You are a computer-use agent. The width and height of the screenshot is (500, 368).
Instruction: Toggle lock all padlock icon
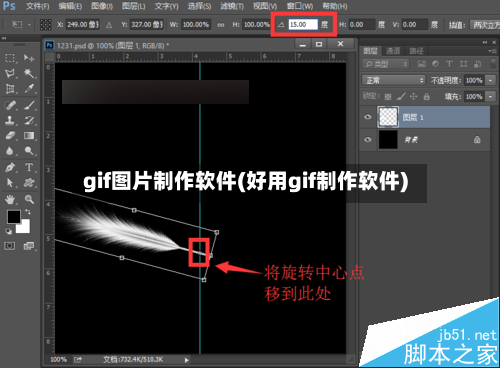click(426, 97)
